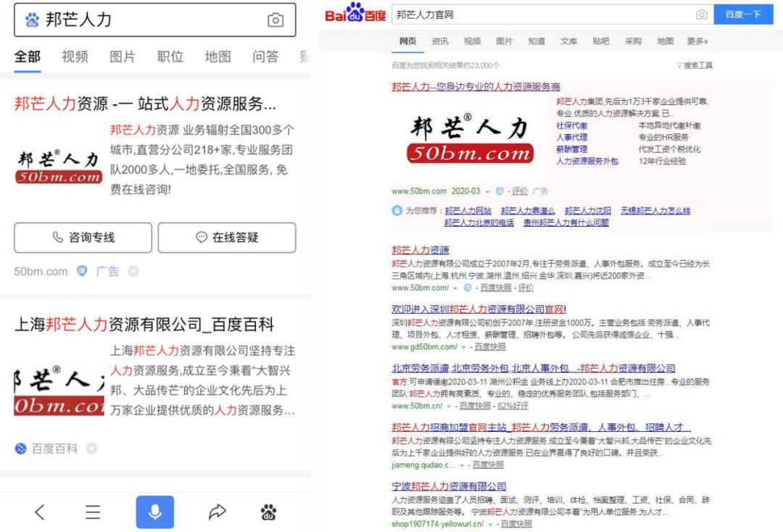Viewport: 783px width, 532px height.
Task: Click shield icon after www.50bm.com/ result
Action: pyautogui.click(x=468, y=288)
